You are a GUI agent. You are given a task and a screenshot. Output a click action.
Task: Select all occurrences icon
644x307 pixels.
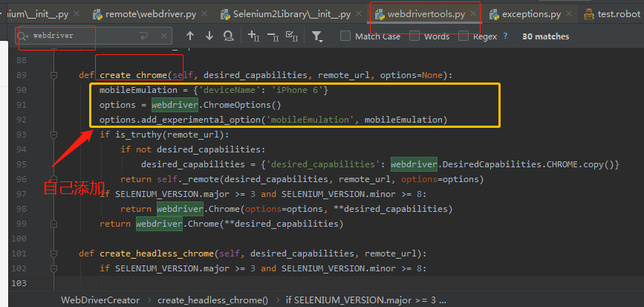(x=292, y=36)
